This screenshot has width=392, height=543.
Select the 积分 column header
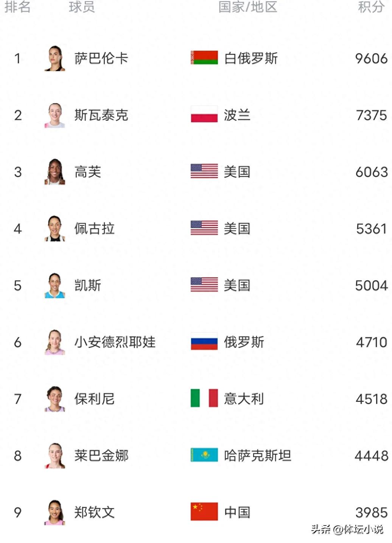(371, 7)
